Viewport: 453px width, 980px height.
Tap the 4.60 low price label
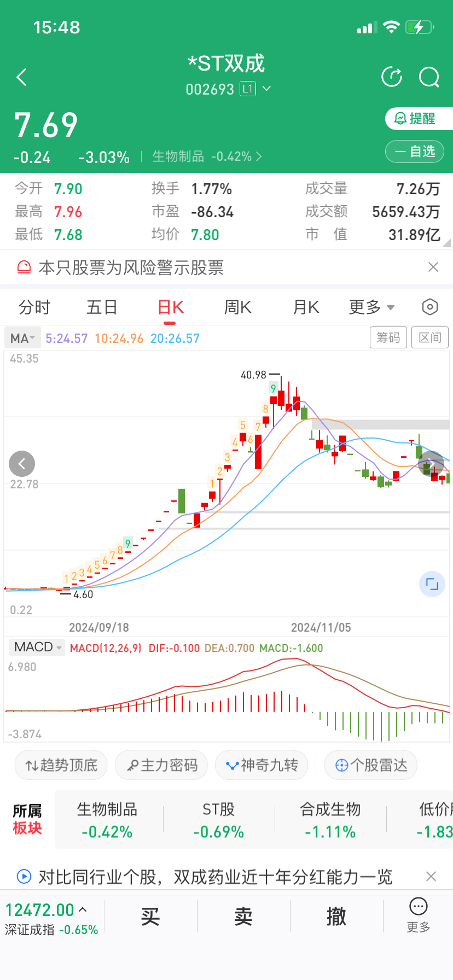coord(83,594)
